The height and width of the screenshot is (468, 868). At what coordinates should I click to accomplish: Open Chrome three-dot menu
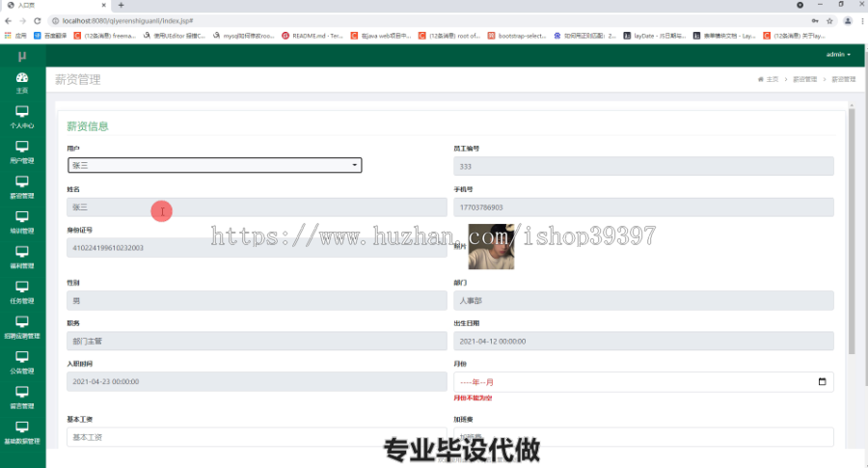[862, 21]
